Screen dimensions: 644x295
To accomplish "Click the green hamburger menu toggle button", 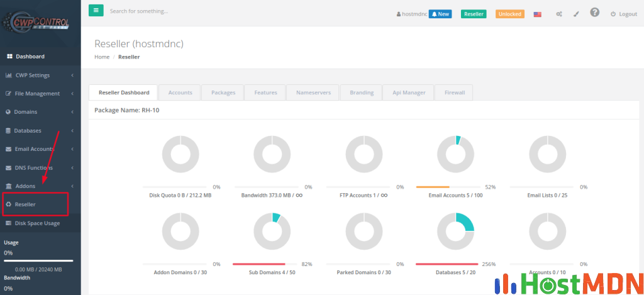I will [96, 11].
